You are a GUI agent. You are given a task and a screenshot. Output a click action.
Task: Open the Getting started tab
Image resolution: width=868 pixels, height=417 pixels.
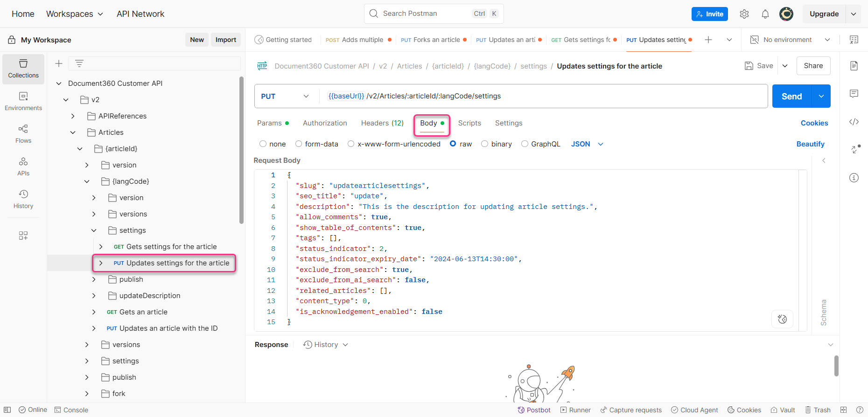(283, 40)
